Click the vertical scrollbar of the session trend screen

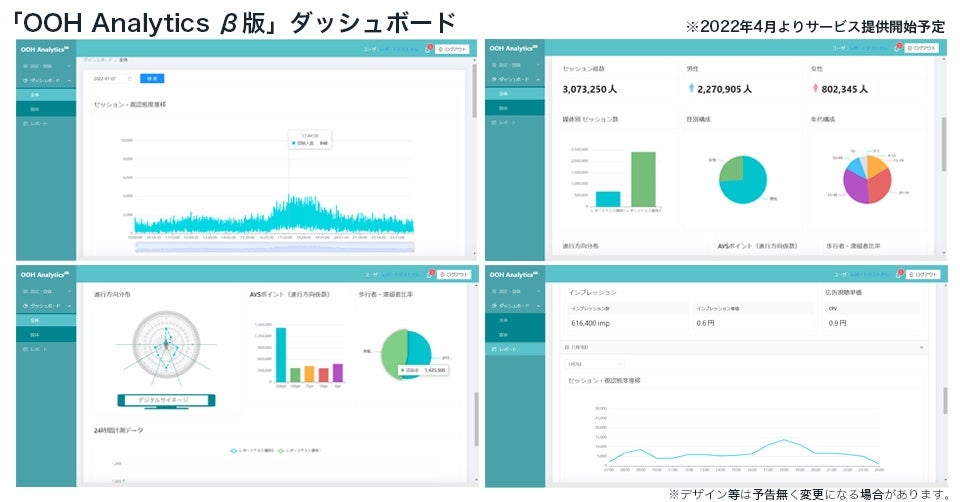tap(474, 92)
